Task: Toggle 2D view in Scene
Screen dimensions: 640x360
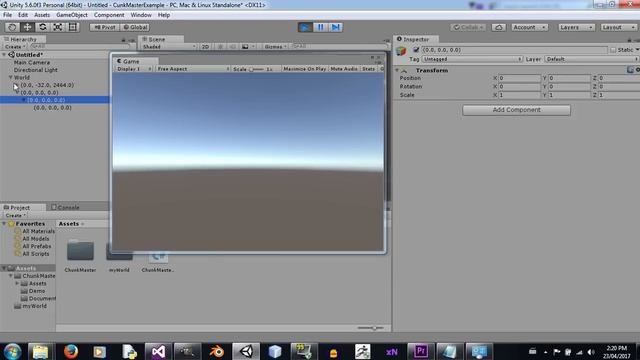Action: 205,47
